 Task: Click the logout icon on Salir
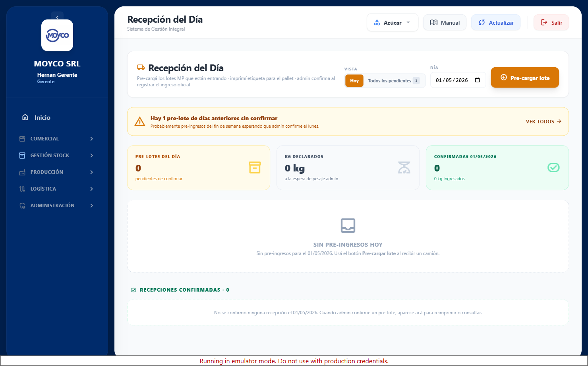(x=544, y=23)
